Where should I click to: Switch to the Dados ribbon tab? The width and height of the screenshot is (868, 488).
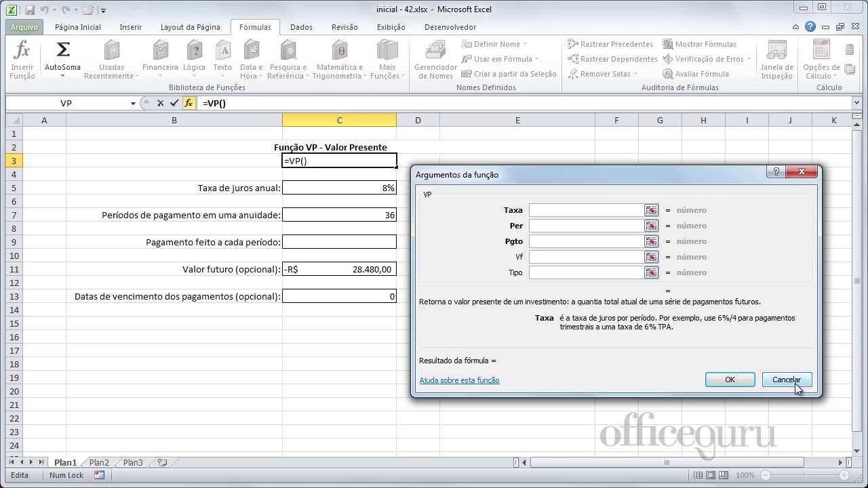coord(301,27)
